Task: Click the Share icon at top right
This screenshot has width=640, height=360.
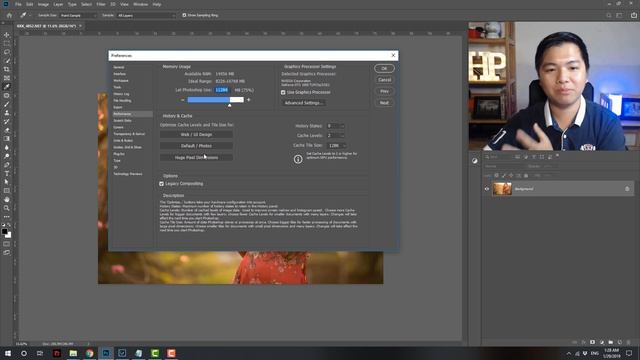Action: (x=634, y=15)
